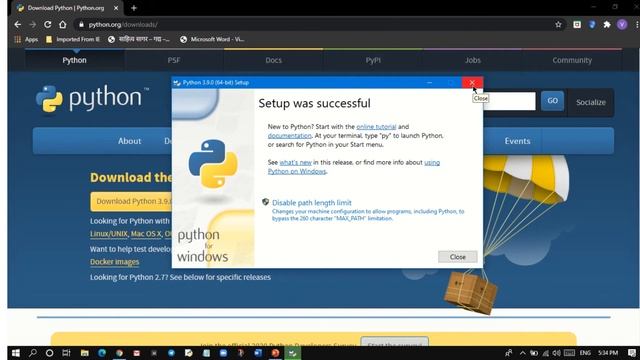This screenshot has height=360, width=640.
Task: Open the Python installer taskbar icon
Action: click(x=292, y=353)
